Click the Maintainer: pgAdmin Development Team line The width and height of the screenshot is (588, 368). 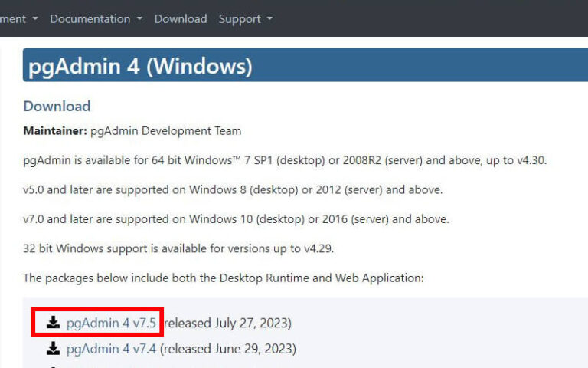[132, 131]
